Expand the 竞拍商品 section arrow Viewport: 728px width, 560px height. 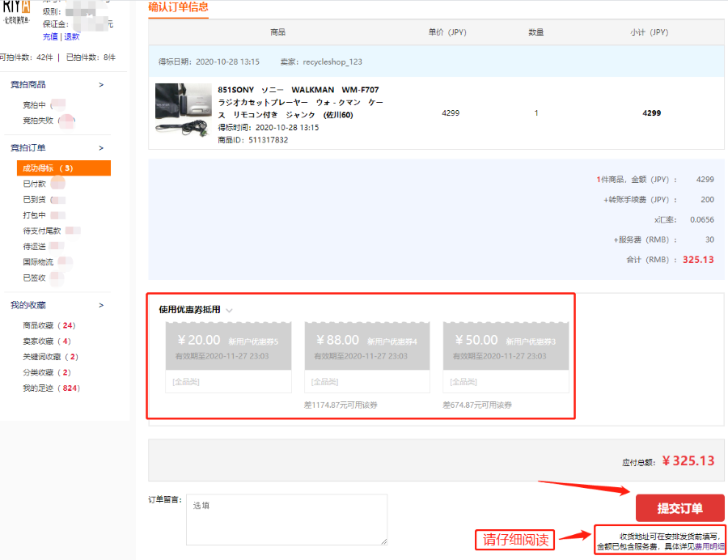tap(101, 85)
